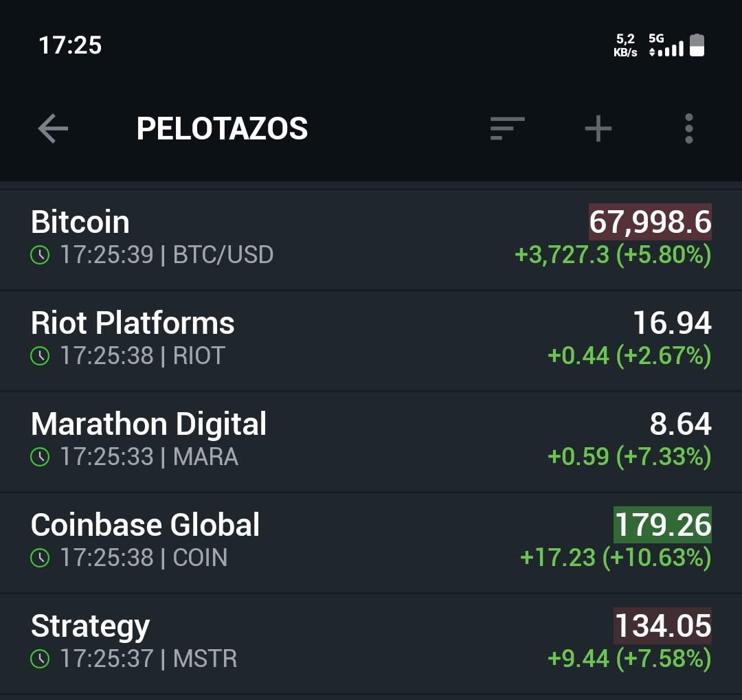Tap the 5G signal strength indicator

coord(666,45)
